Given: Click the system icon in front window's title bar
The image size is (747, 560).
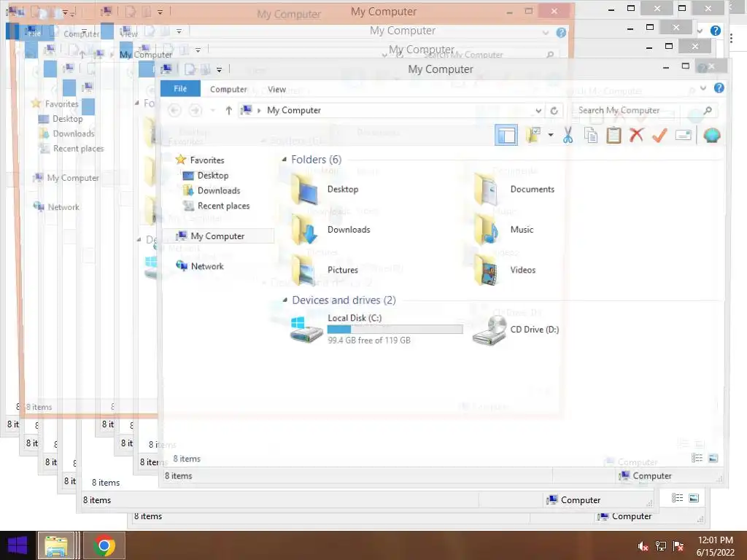Looking at the screenshot, I should click(x=166, y=69).
